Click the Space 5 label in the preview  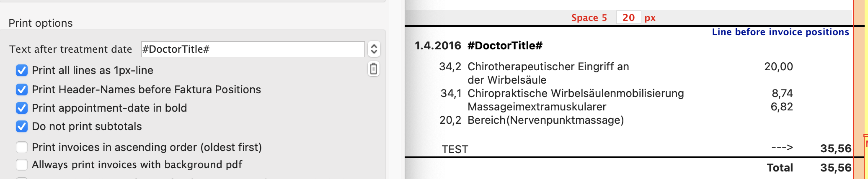pyautogui.click(x=589, y=18)
